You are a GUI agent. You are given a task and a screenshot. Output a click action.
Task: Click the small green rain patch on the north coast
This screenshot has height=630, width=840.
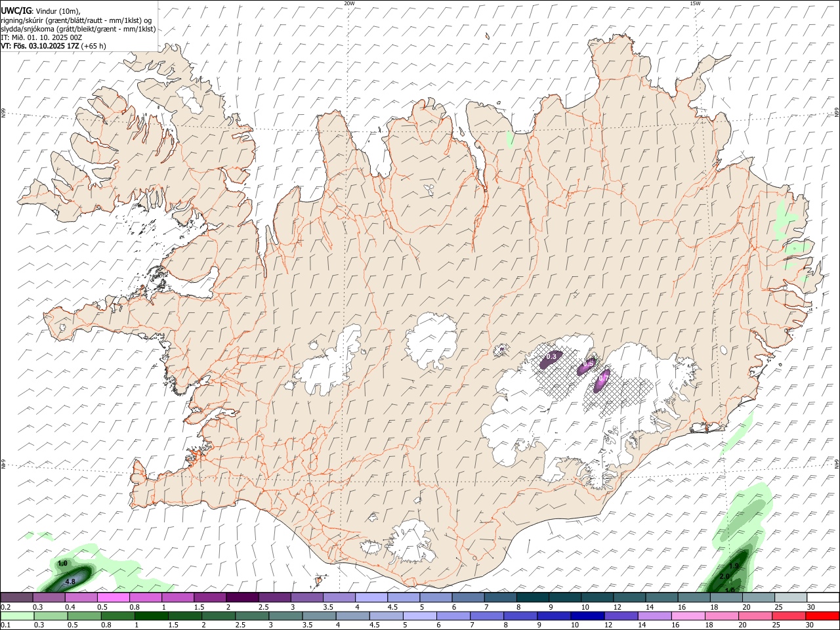click(510, 139)
